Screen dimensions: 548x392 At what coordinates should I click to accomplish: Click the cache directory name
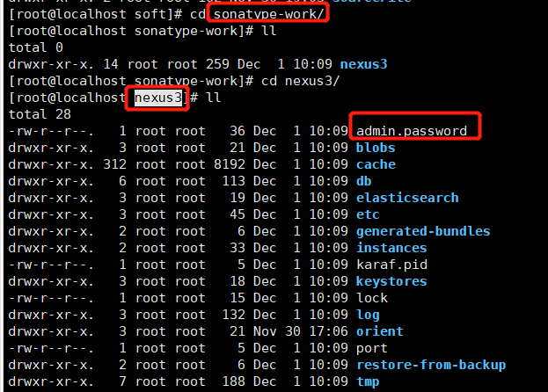376,164
